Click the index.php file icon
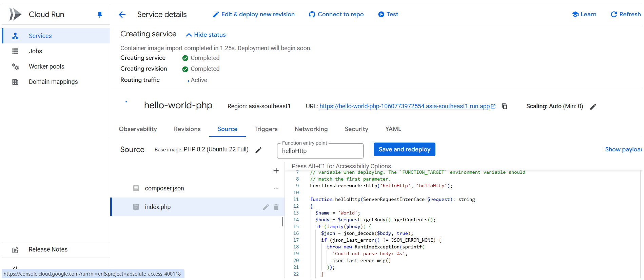 tap(136, 207)
